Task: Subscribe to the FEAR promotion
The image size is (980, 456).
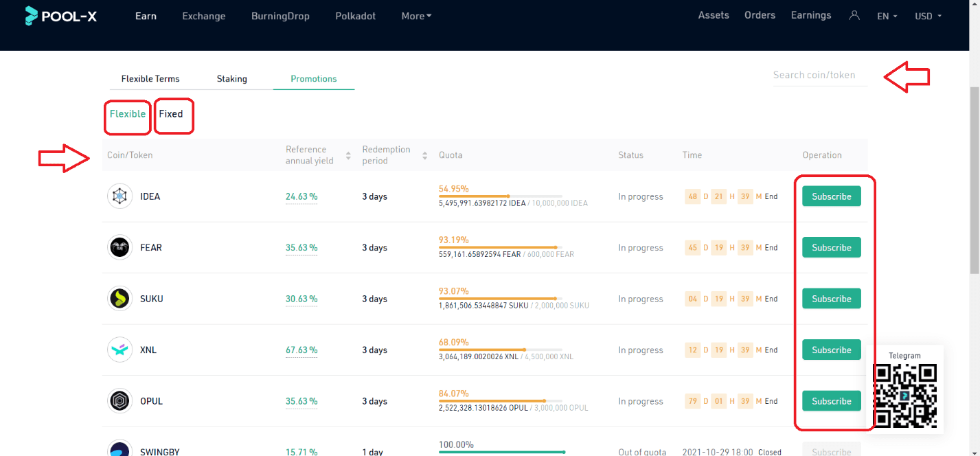Action: pyautogui.click(x=832, y=247)
